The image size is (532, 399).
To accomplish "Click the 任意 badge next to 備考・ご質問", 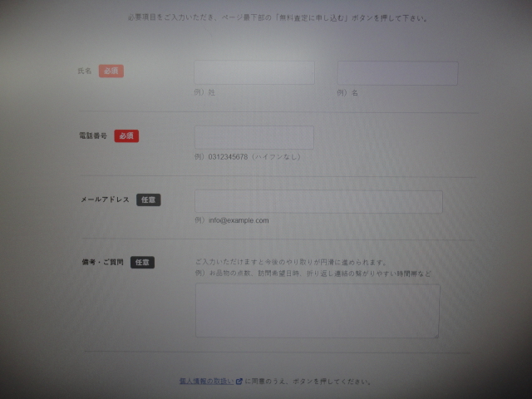I will (142, 263).
